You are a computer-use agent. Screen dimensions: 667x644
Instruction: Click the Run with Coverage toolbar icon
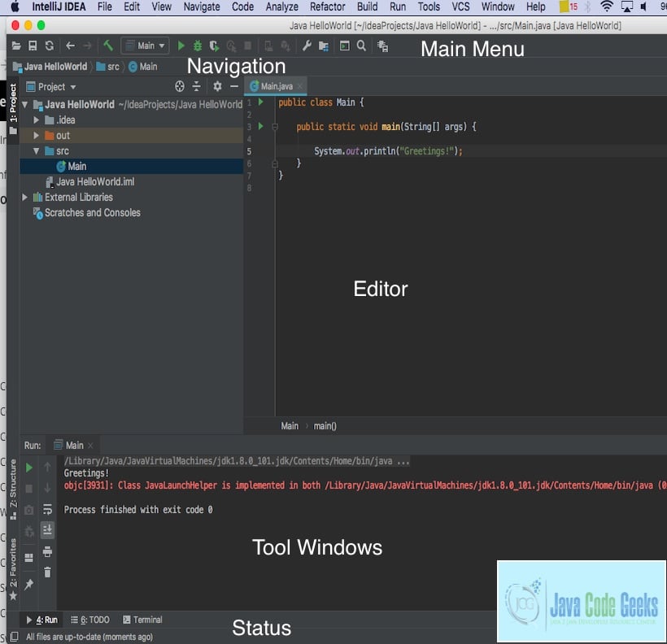pos(214,46)
